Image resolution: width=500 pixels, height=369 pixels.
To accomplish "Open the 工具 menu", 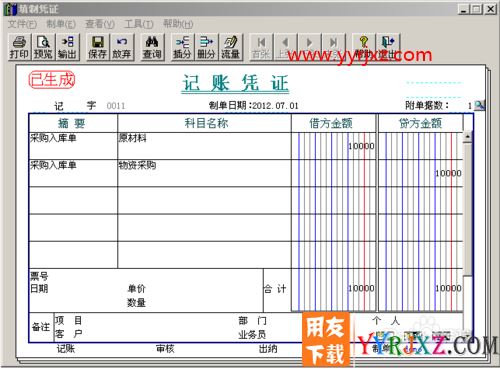I will 139,24.
